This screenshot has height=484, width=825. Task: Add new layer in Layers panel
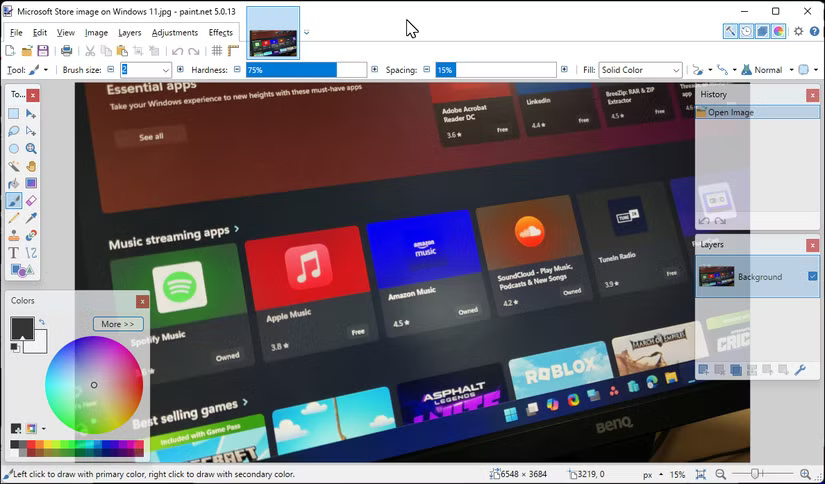(703, 370)
